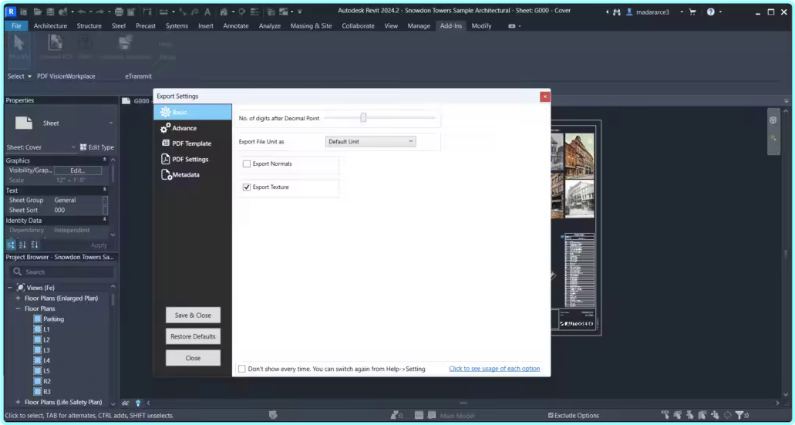This screenshot has height=425, width=795.
Task: Click the decimal point digits slider handle
Action: pos(363,118)
